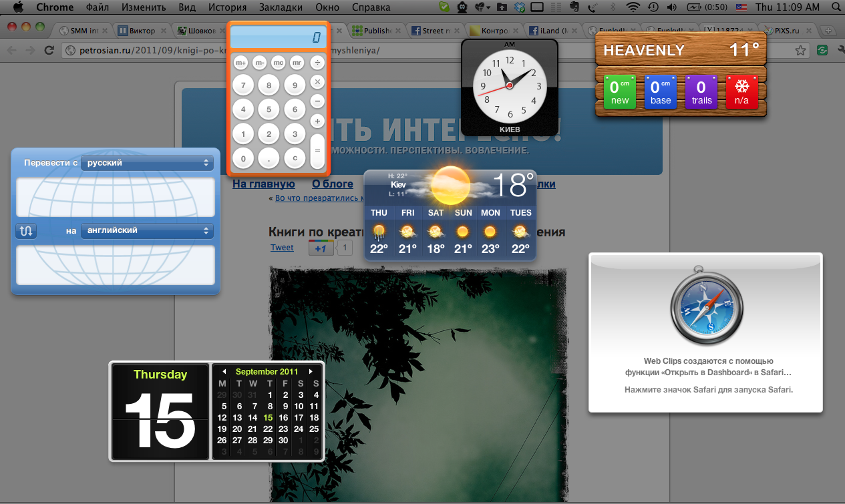Select date 22 in calendar widget
This screenshot has height=504, width=845.
(x=268, y=429)
